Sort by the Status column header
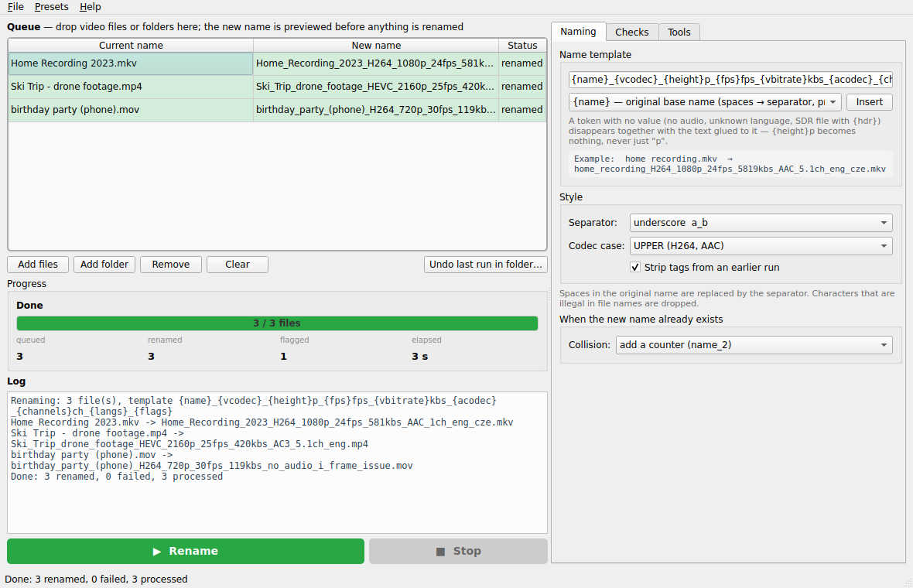The image size is (913, 588). click(x=522, y=46)
